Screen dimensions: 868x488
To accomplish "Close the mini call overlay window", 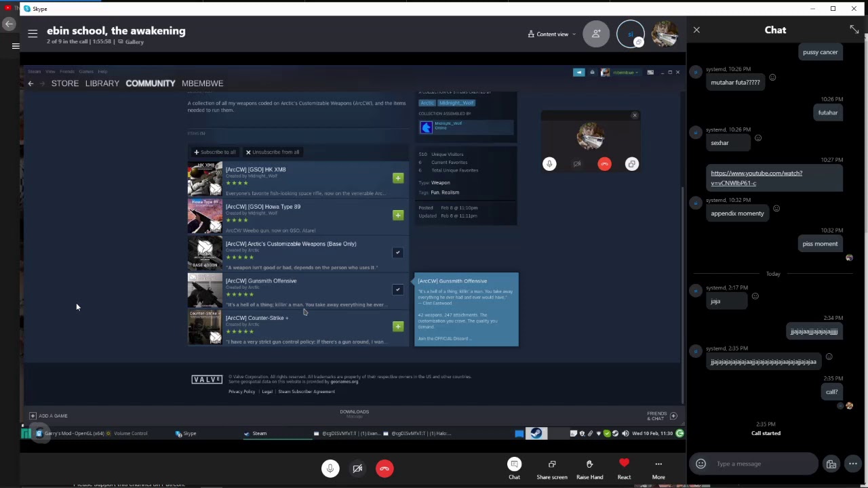I will (635, 115).
